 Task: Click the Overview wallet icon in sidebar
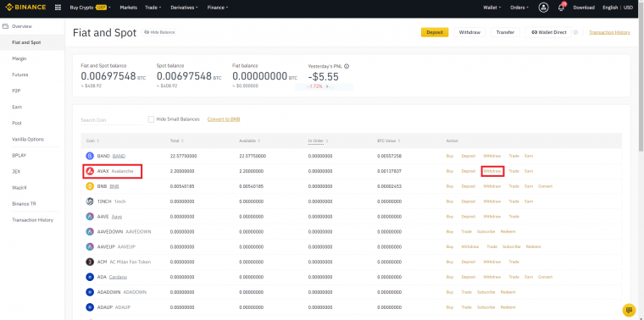tap(5, 26)
